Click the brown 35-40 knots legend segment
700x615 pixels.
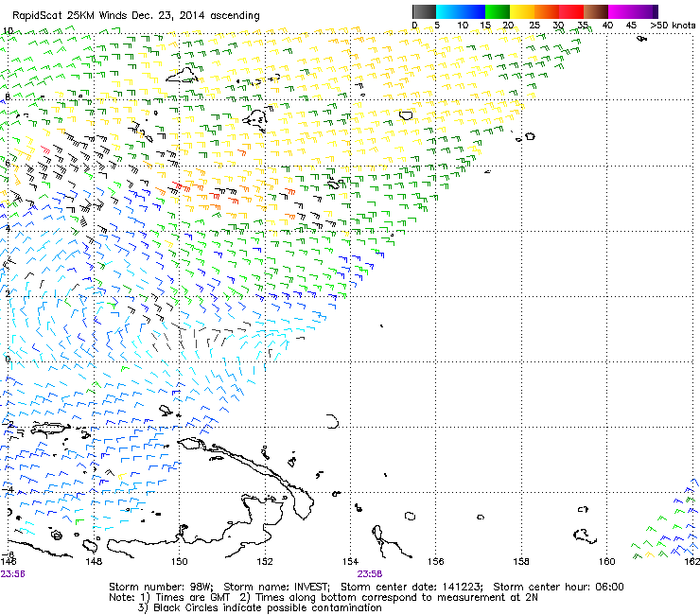pos(596,11)
